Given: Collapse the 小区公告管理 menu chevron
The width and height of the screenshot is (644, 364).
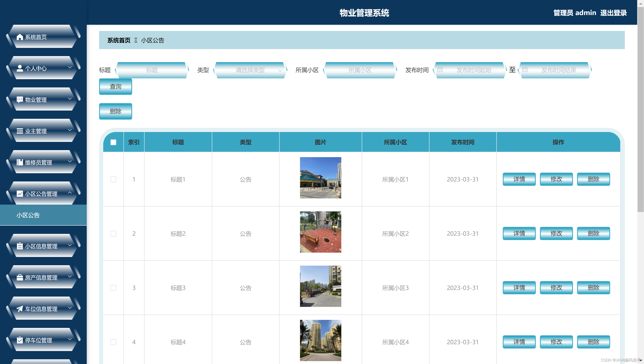Looking at the screenshot, I should pos(70,193).
